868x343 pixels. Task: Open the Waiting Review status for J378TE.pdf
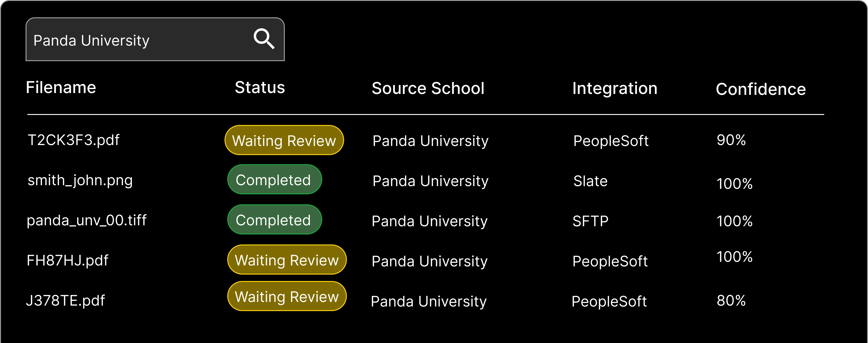click(x=287, y=296)
